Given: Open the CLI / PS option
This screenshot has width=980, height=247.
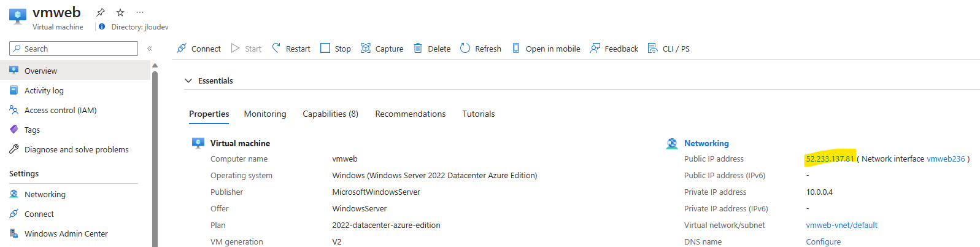Looking at the screenshot, I should click(669, 49).
